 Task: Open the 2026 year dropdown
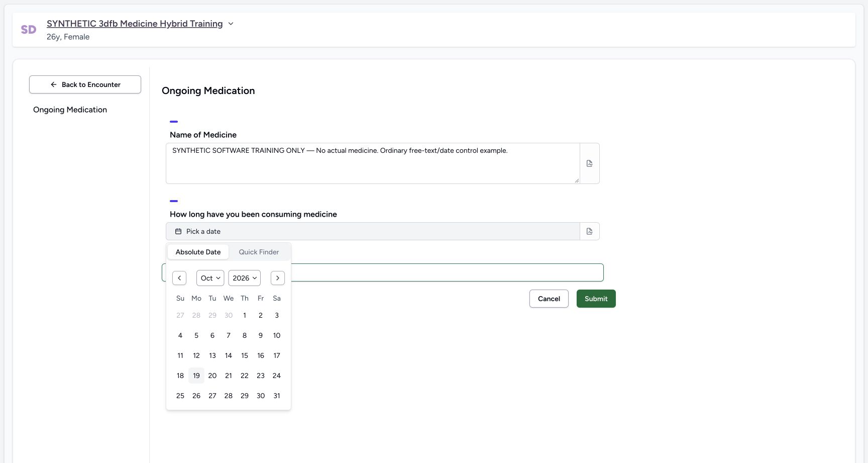coord(245,278)
